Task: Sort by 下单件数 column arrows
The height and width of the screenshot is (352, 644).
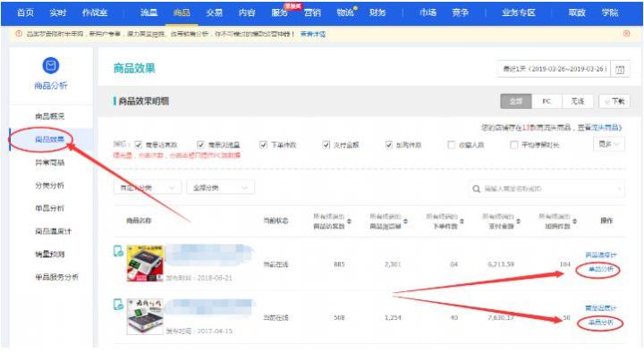Action: point(462,222)
